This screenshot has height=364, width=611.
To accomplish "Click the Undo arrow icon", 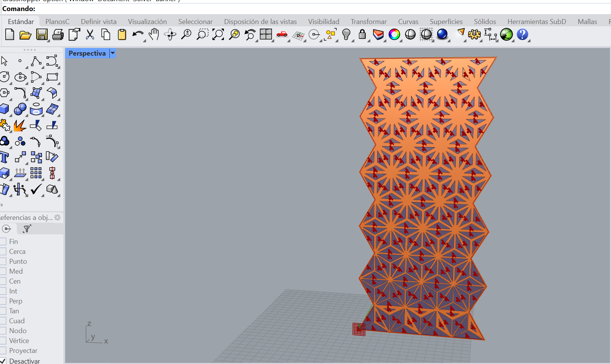I will point(137,35).
